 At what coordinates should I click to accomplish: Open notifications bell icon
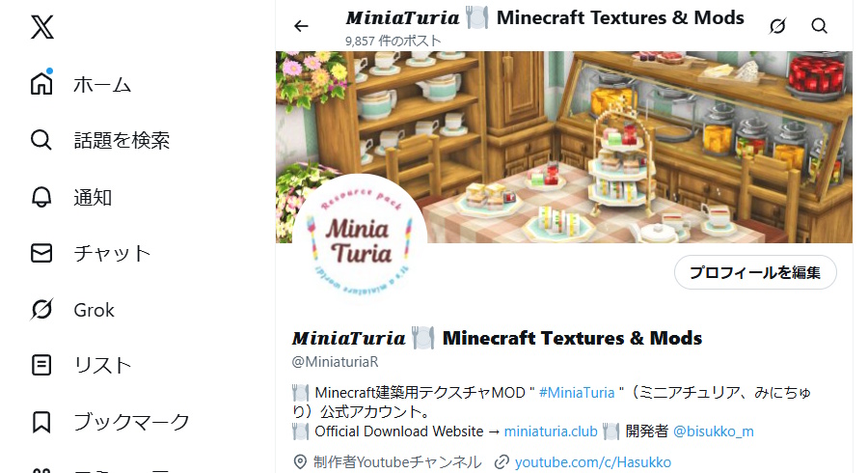point(41,197)
